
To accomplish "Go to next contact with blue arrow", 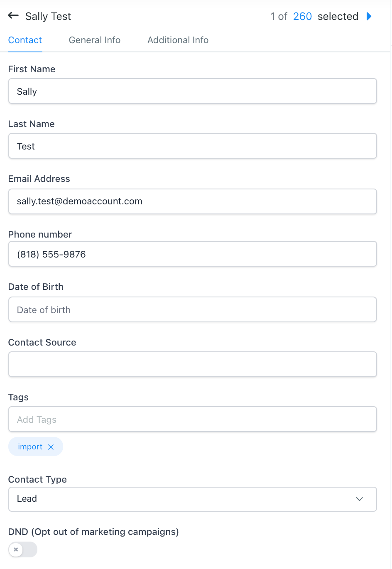I will point(369,16).
